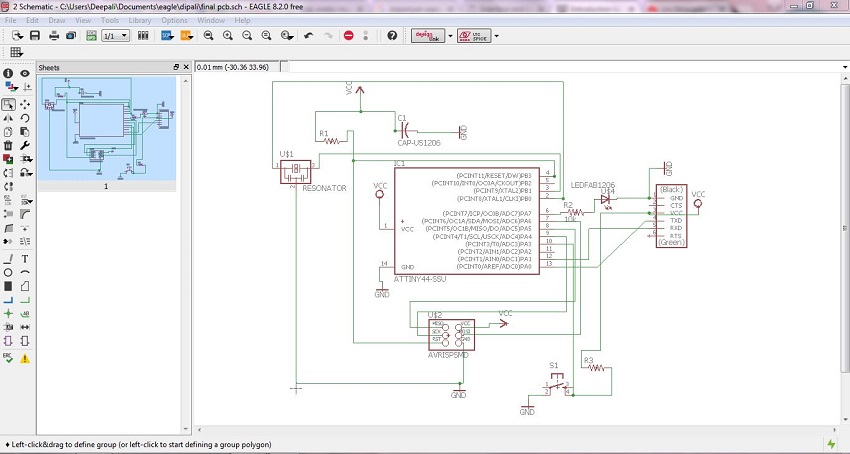Select the Module tool
The image size is (850, 454).
tap(8, 341)
